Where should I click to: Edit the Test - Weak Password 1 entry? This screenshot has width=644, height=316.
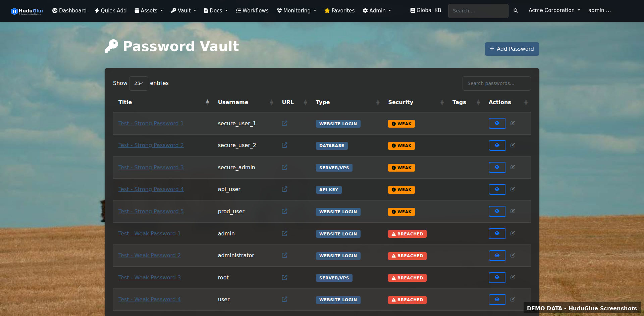513,233
